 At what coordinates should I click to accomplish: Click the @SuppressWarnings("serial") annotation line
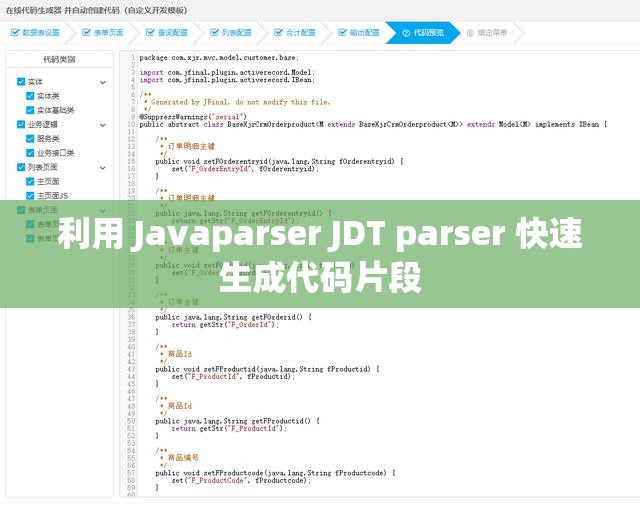point(193,117)
